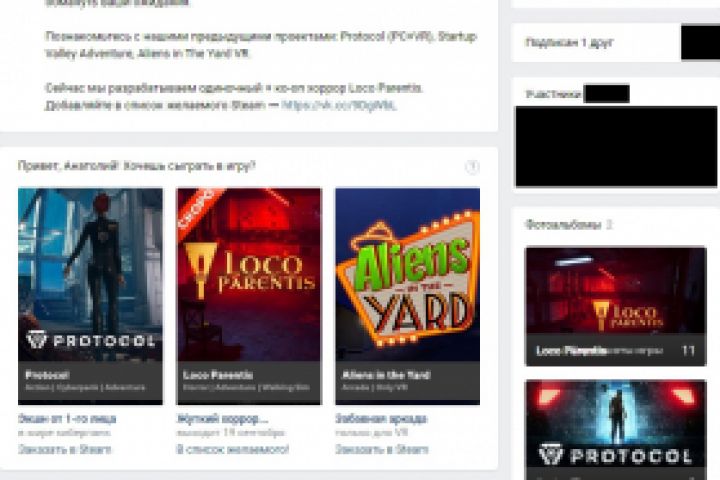This screenshot has height=480, width=720.
Task: Open the Loco Parentis photo album
Action: point(615,306)
